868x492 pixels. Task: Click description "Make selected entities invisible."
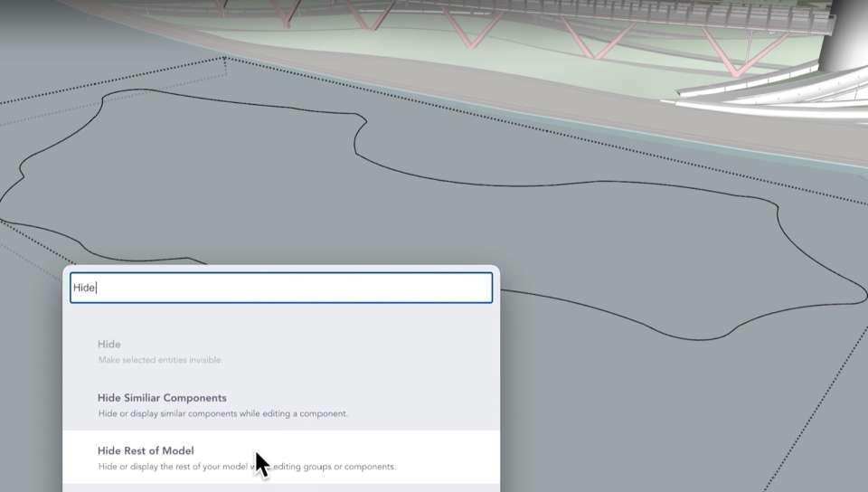tap(161, 360)
